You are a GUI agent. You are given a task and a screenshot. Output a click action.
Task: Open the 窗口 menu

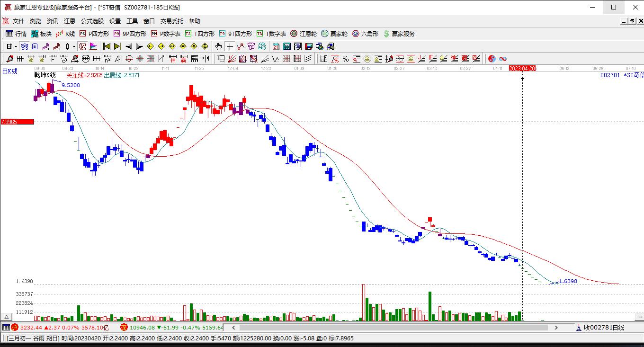coord(149,21)
